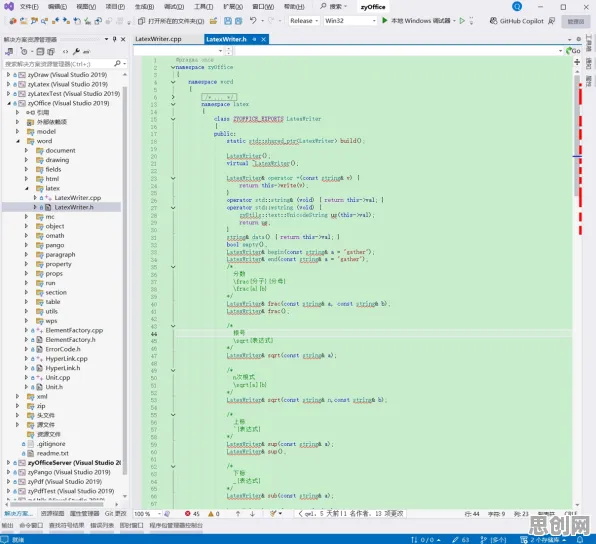The width and height of the screenshot is (596, 544).
Task: Switch to the LatexWriter.cpp tab
Action: [x=159, y=39]
